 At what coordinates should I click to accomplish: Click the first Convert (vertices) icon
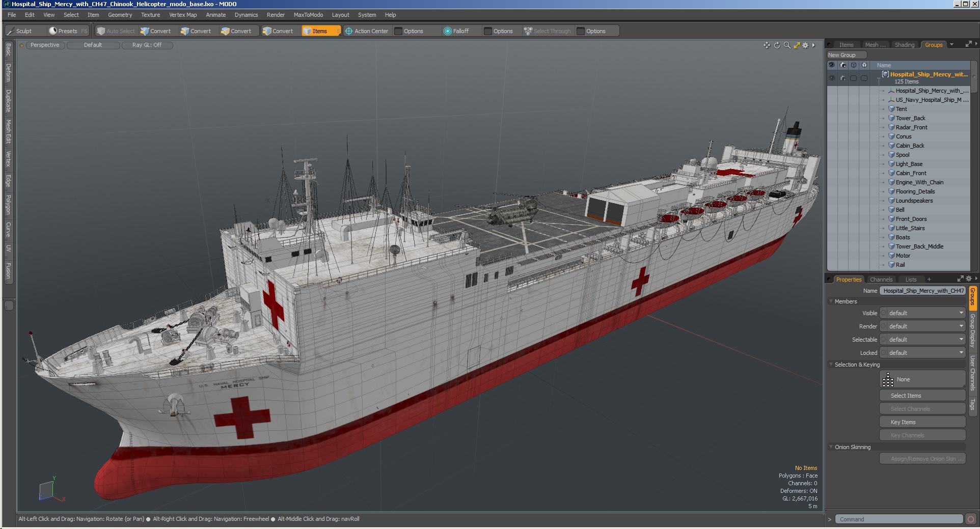pyautogui.click(x=145, y=31)
